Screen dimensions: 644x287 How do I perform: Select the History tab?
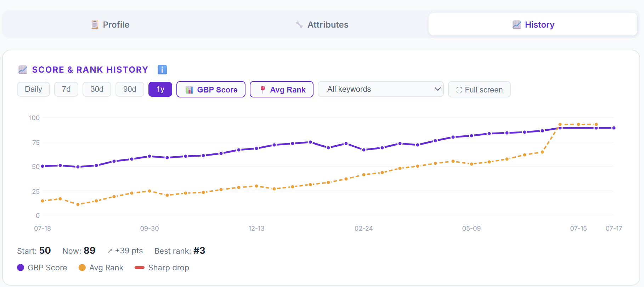tap(533, 24)
